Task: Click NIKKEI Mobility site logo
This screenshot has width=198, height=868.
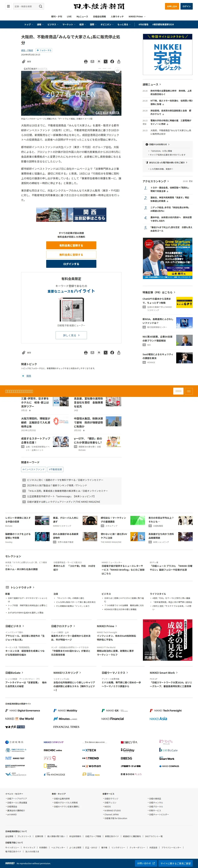Action: 65,710
